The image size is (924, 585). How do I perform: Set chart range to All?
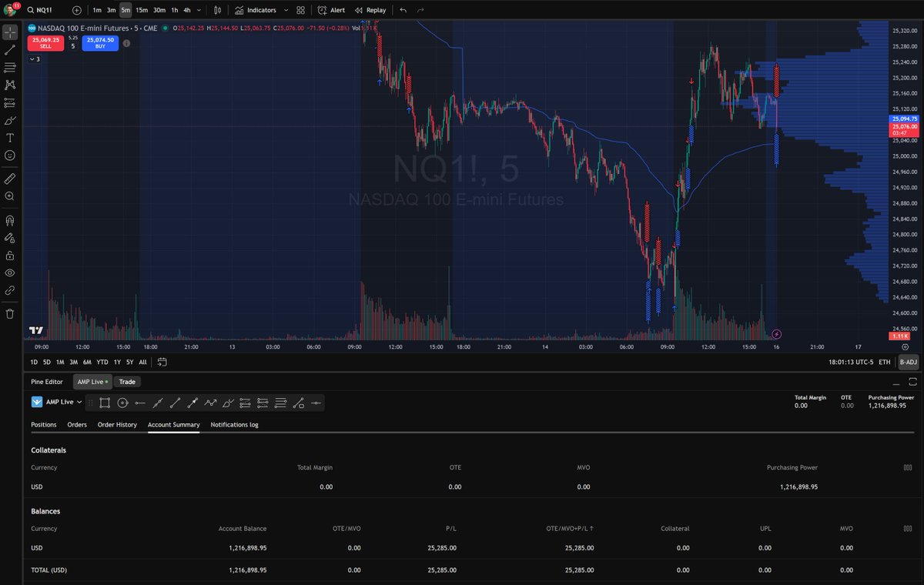pos(142,362)
